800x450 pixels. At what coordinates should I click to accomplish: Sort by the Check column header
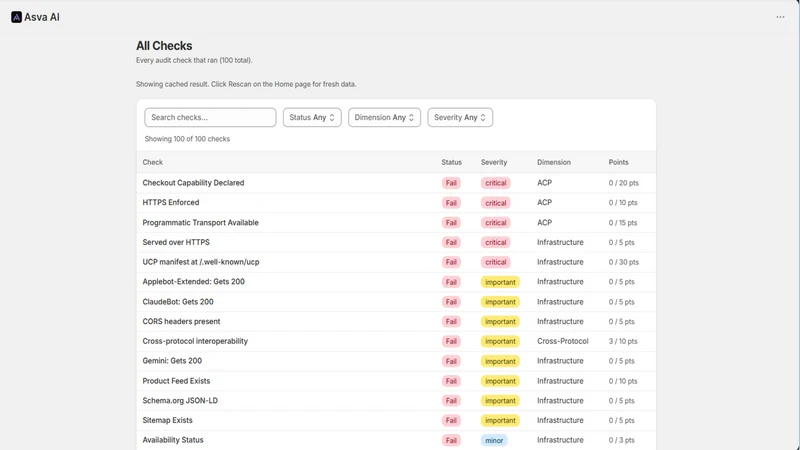tap(153, 162)
